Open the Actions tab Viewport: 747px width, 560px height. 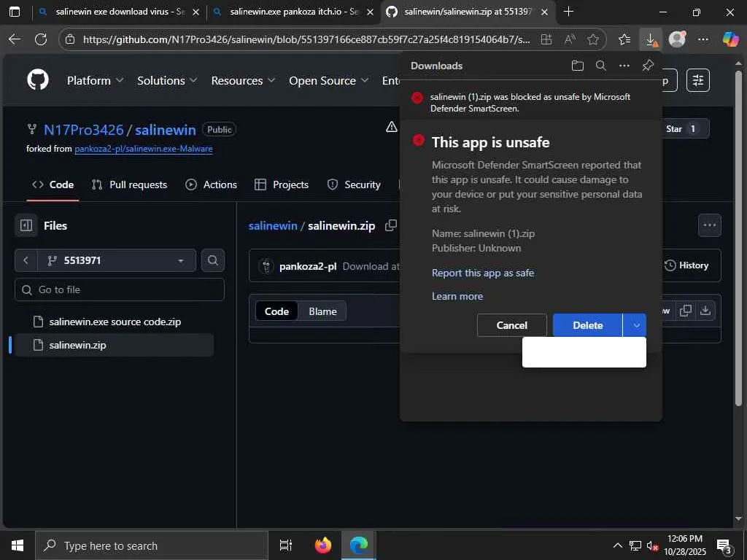211,184
